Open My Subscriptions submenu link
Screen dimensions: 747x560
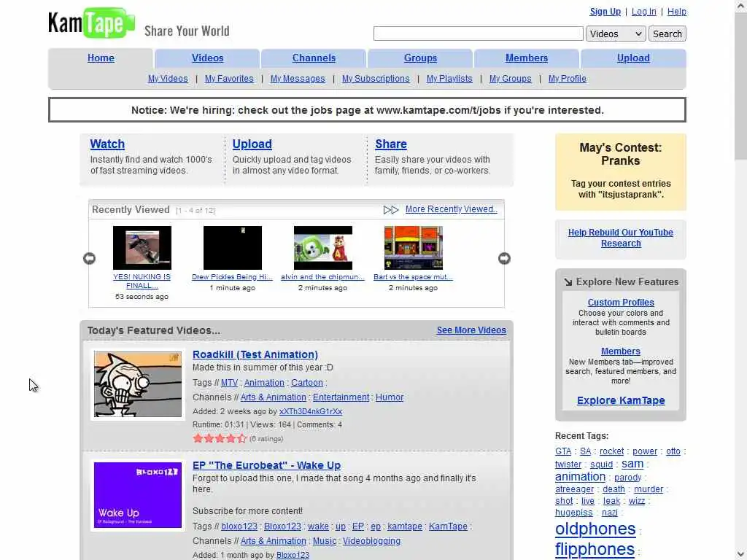pos(376,79)
